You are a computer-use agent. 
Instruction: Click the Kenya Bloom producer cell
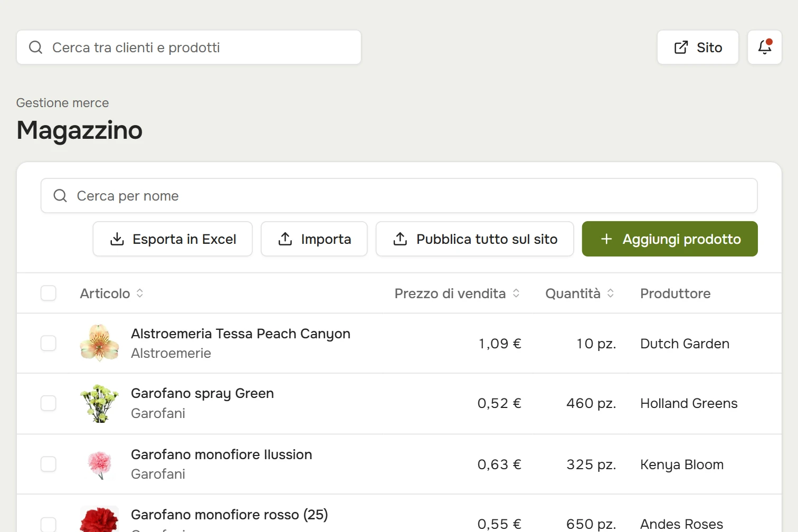[x=682, y=464]
